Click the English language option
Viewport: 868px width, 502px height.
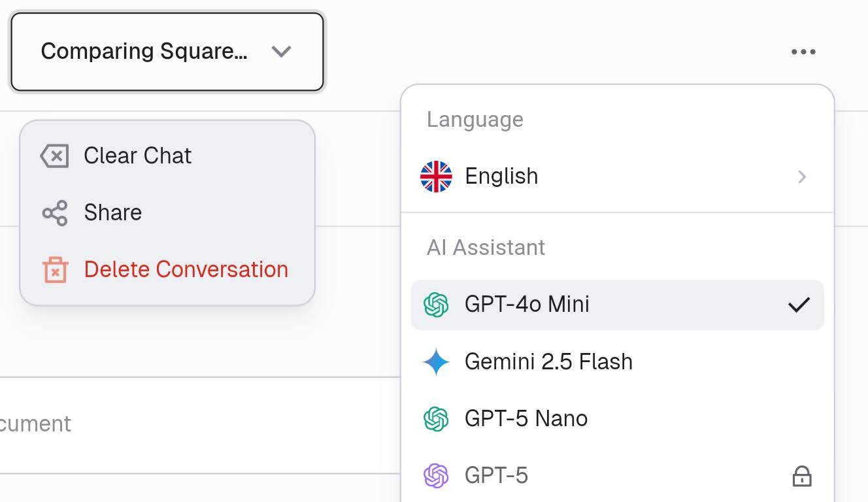618,176
